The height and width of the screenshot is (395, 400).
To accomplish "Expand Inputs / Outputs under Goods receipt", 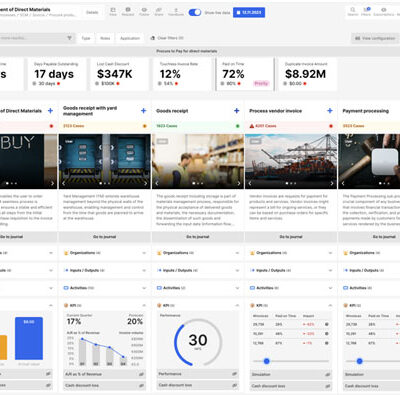I will pos(198,270).
